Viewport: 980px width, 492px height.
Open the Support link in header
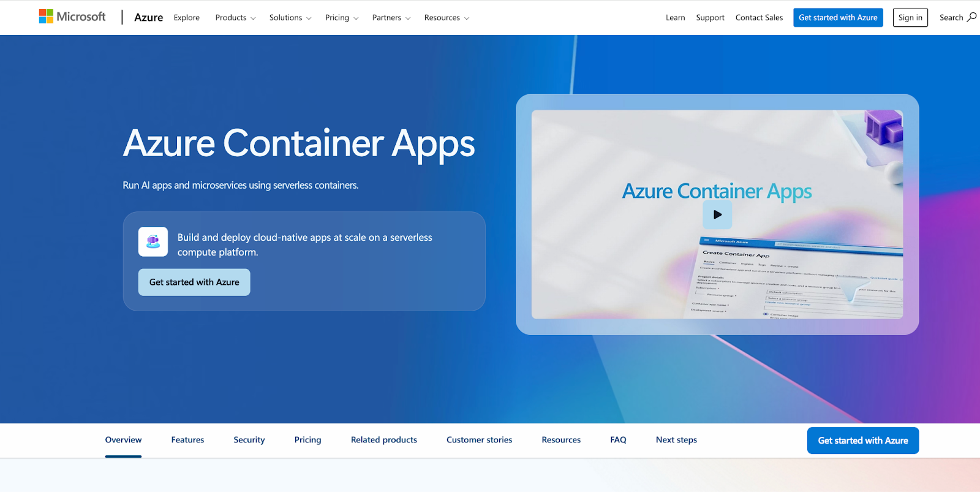pyautogui.click(x=710, y=18)
